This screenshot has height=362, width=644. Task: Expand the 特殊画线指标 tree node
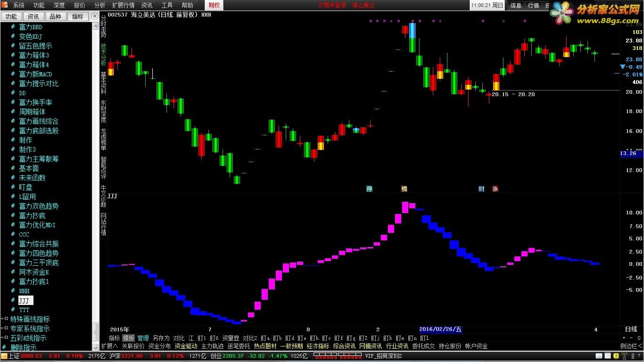pyautogui.click(x=4, y=319)
